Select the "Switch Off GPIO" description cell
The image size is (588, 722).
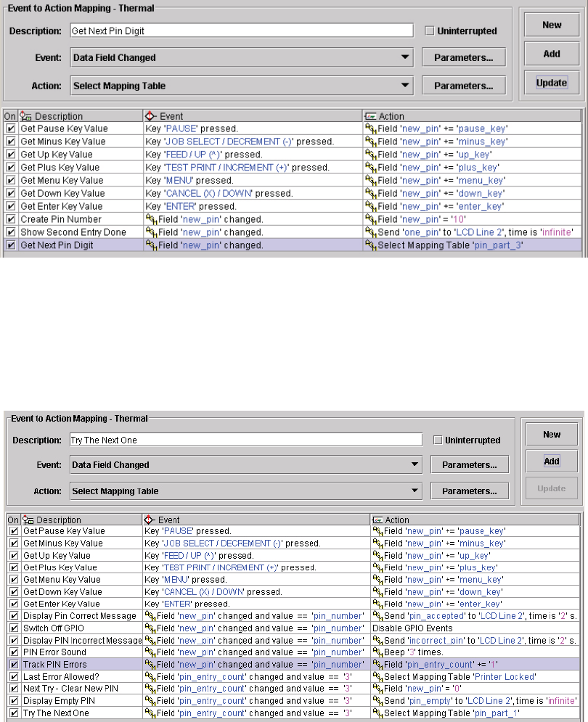pos(81,628)
